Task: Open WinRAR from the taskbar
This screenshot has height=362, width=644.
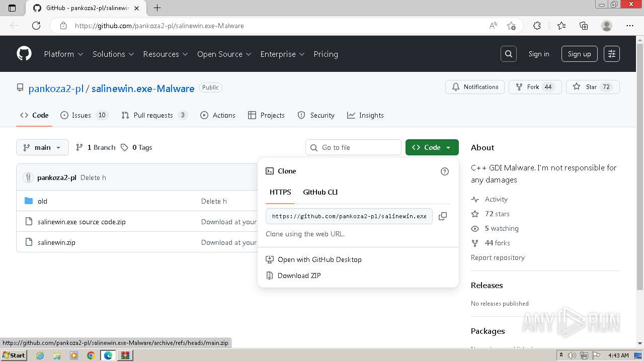Action: [x=125, y=355]
